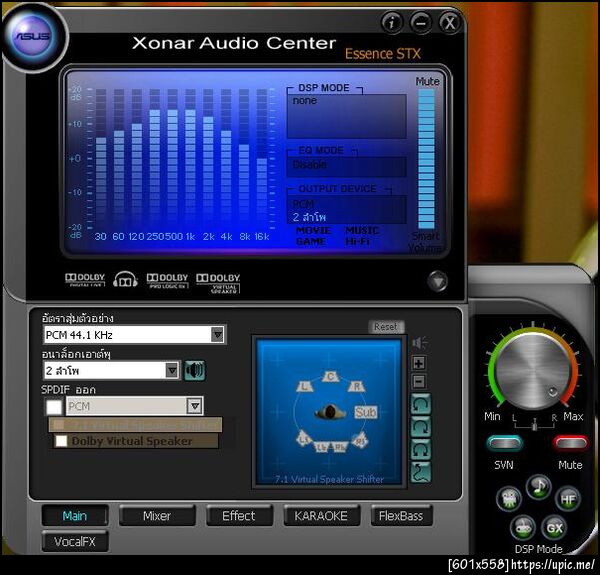Click the plus icon beside speaker shifter
600x575 pixels.
click(x=419, y=363)
